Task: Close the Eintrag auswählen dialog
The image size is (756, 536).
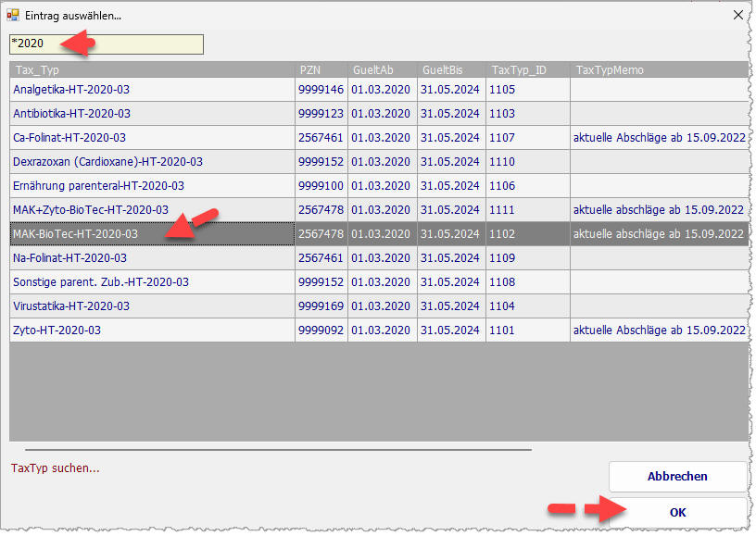Action: coord(737,15)
